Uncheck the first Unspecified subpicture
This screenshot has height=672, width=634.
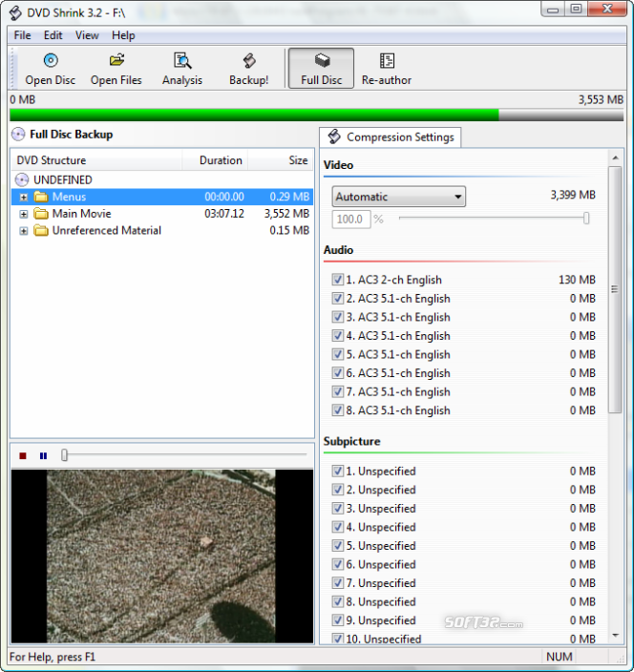[x=338, y=471]
